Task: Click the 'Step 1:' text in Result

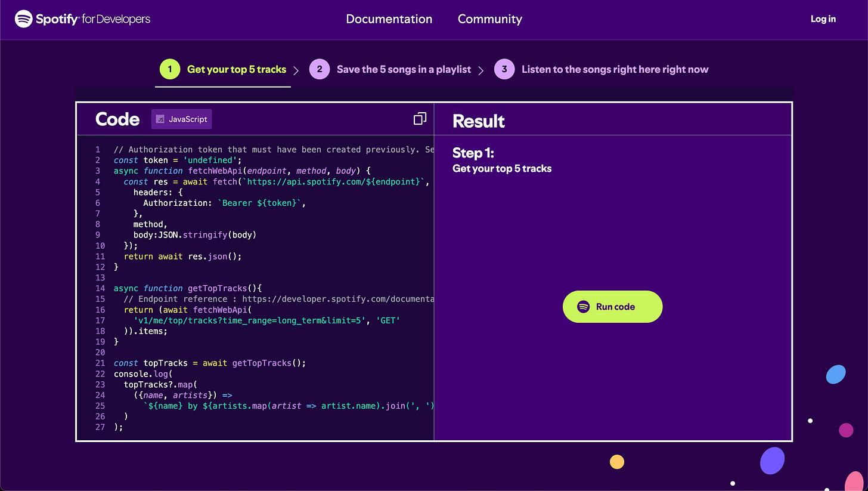Action: coord(473,153)
